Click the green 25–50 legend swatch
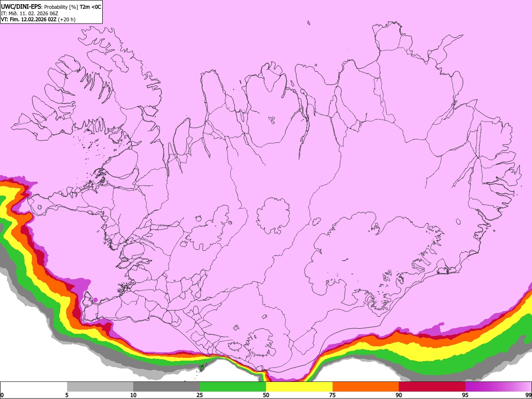Image resolution: width=532 pixels, height=399 pixels. pyautogui.click(x=233, y=387)
